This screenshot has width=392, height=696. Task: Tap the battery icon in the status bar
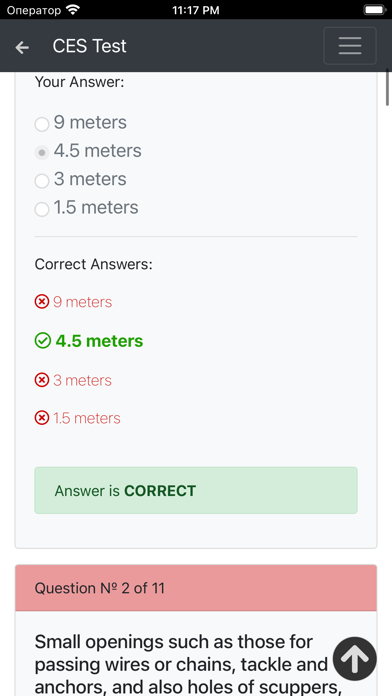pyautogui.click(x=375, y=10)
